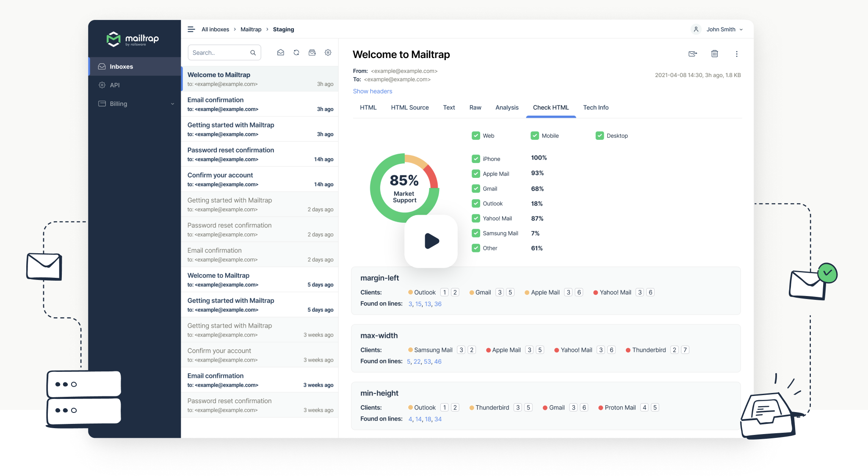
Task: Click the refresh inbox icon
Action: click(296, 53)
